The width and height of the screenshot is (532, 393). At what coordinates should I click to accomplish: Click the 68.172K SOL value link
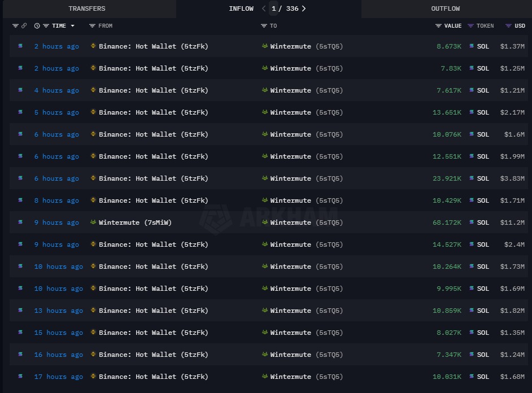coord(447,222)
